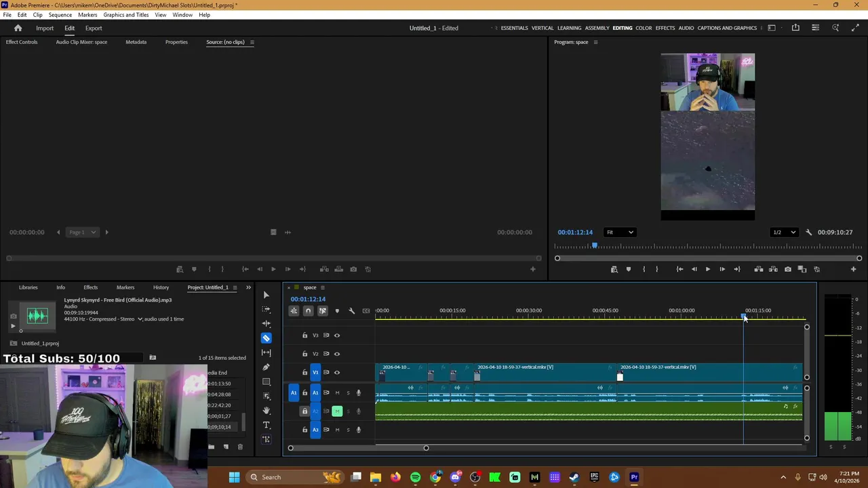868x488 pixels.
Task: Add a marker in the timeline
Action: [x=337, y=311]
